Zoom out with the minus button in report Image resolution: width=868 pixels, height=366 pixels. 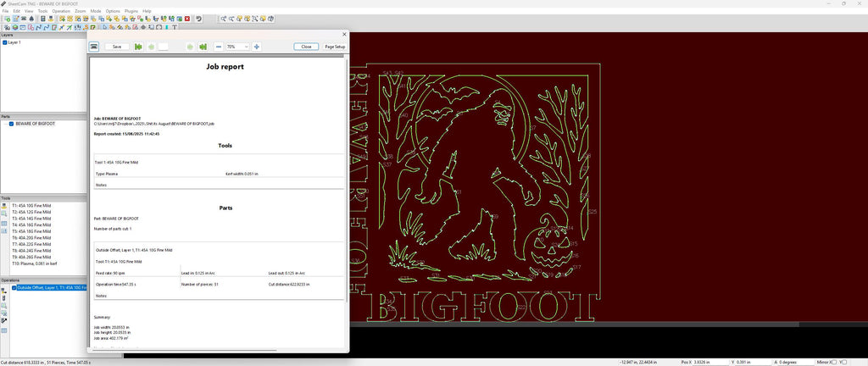[219, 47]
